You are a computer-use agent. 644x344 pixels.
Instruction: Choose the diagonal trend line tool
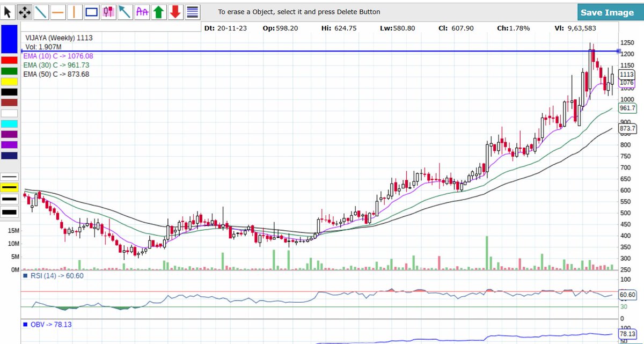41,11
